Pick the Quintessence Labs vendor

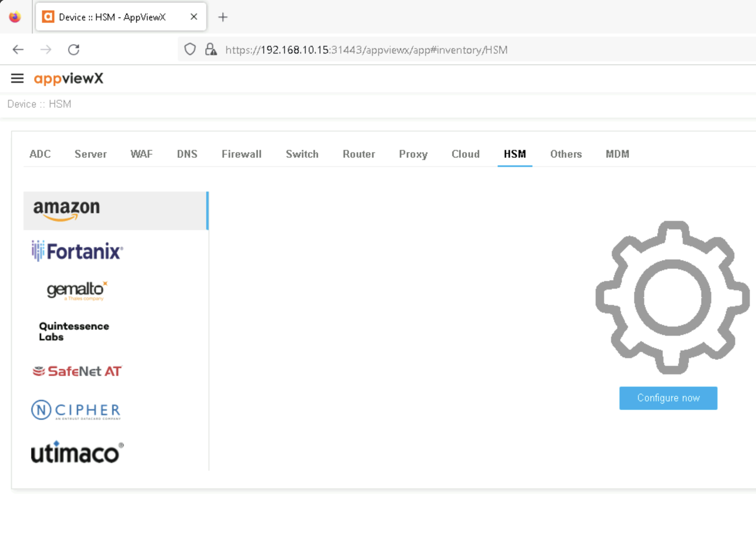pyautogui.click(x=74, y=331)
